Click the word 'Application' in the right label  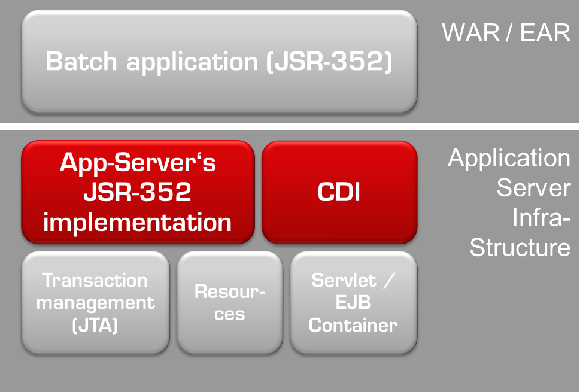point(509,159)
